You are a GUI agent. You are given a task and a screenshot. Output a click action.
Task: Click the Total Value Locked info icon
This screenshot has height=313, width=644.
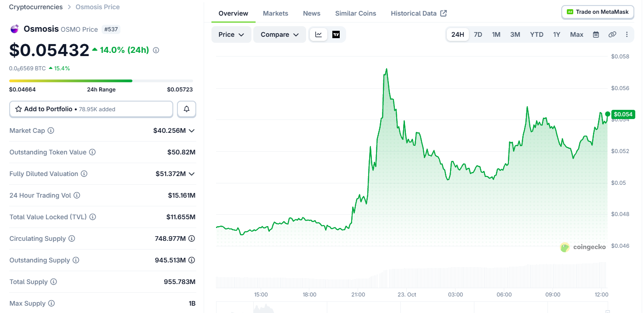point(93,217)
